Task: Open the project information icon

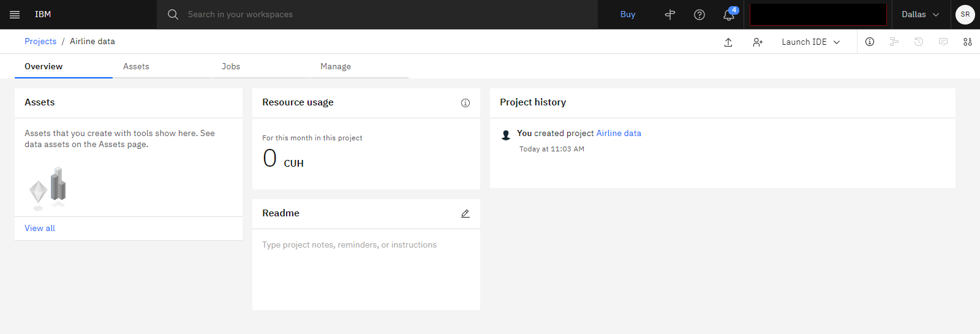Action: coord(870,42)
